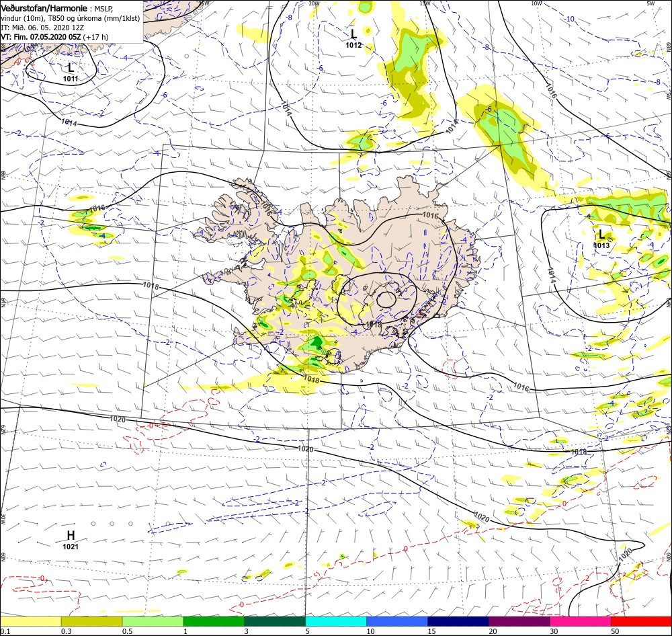
Task: Click the '-10' isotherm label near top right
Action: point(570,19)
